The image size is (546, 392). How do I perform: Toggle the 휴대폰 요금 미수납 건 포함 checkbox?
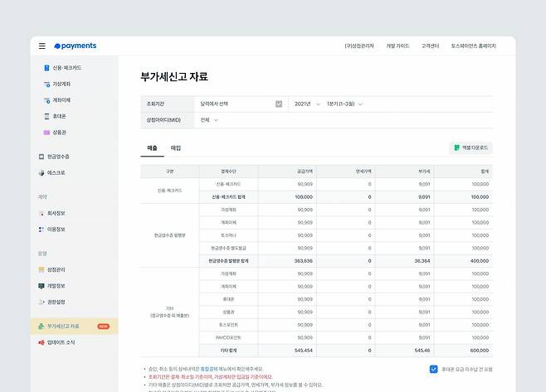[433, 369]
